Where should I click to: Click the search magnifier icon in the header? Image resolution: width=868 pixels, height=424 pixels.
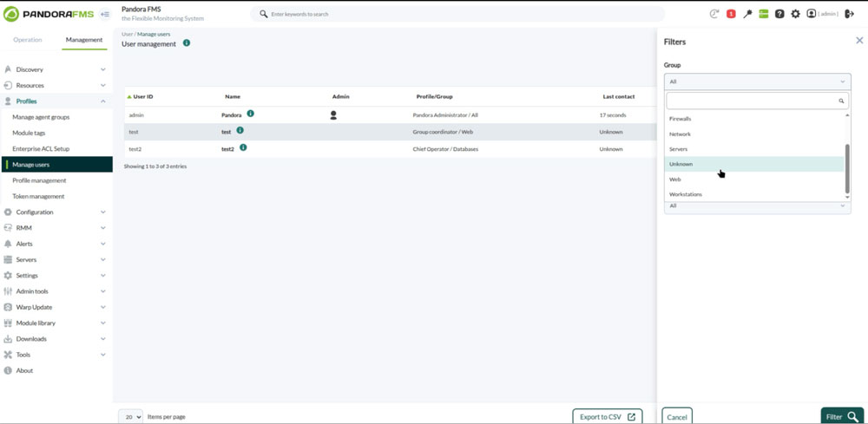(x=264, y=14)
